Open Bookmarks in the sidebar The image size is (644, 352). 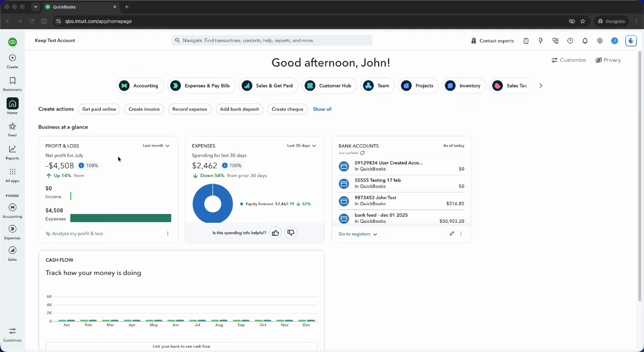click(12, 84)
